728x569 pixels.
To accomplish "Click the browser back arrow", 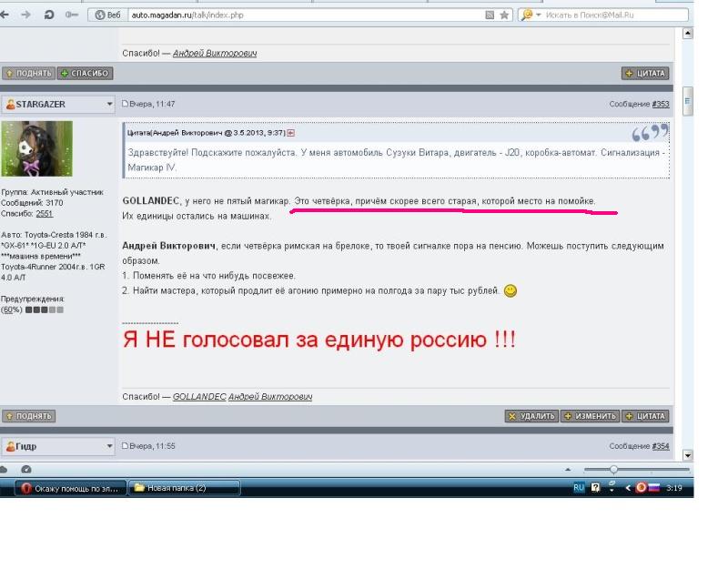I will [x=8, y=15].
